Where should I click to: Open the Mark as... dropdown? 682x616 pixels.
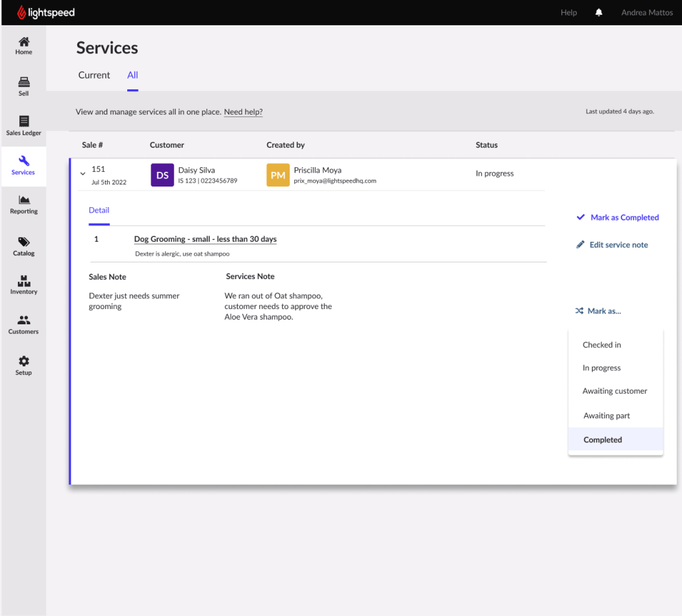click(598, 311)
